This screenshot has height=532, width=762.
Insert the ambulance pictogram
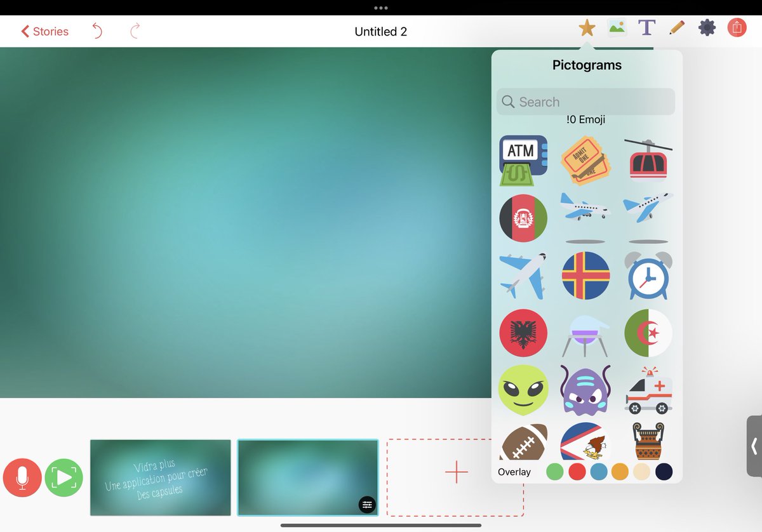pos(648,390)
